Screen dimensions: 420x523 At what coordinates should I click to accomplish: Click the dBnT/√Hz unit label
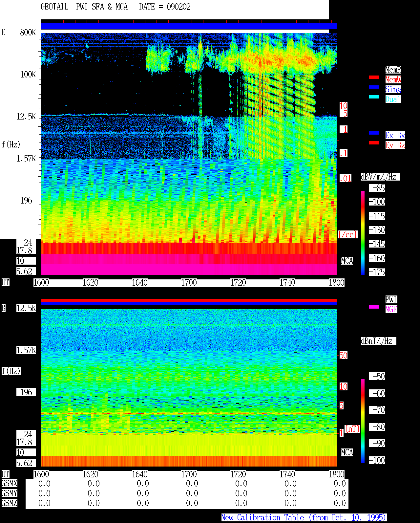[x=378, y=341]
